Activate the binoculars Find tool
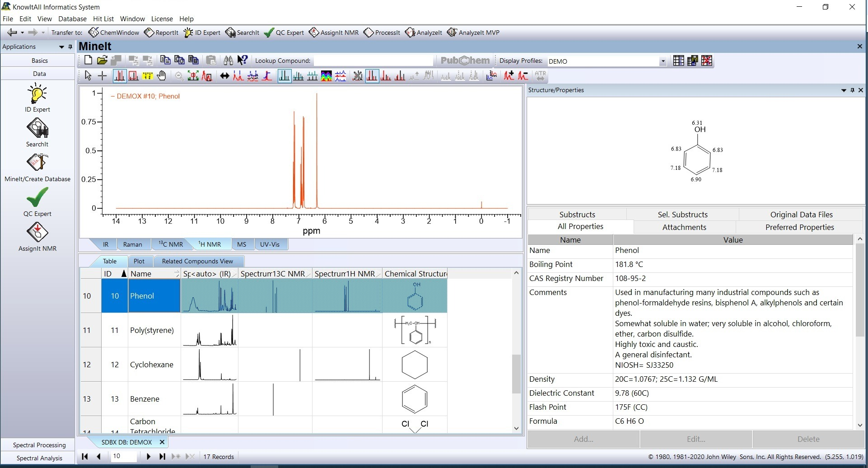This screenshot has width=868, height=468. (x=228, y=60)
